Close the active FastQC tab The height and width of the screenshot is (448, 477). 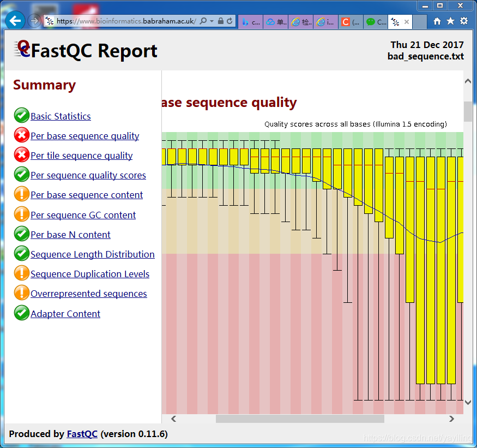(407, 22)
